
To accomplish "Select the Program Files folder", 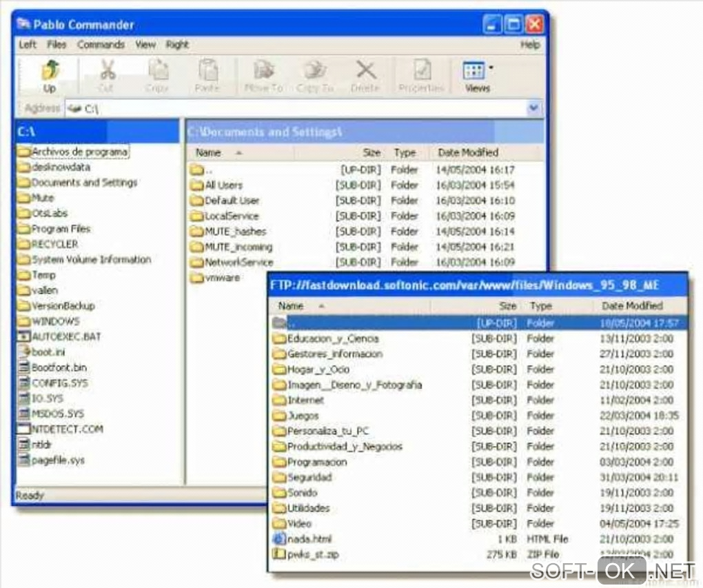I will pyautogui.click(x=54, y=229).
